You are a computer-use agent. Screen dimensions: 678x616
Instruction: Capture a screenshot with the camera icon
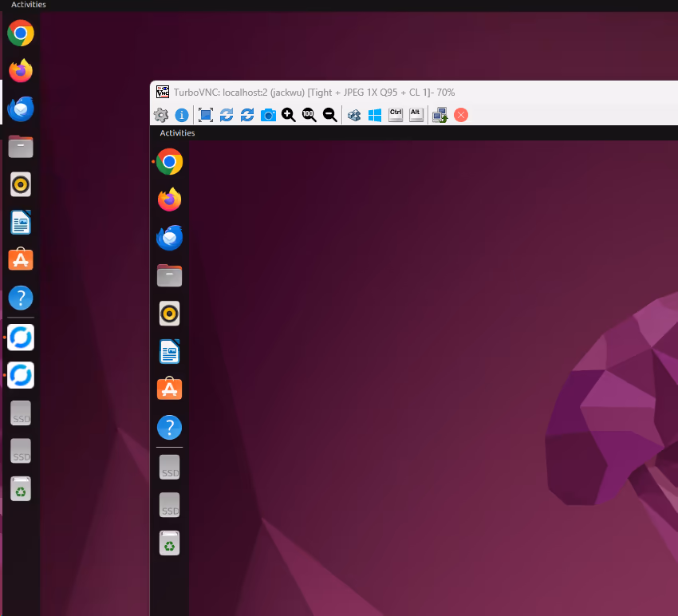pyautogui.click(x=268, y=115)
